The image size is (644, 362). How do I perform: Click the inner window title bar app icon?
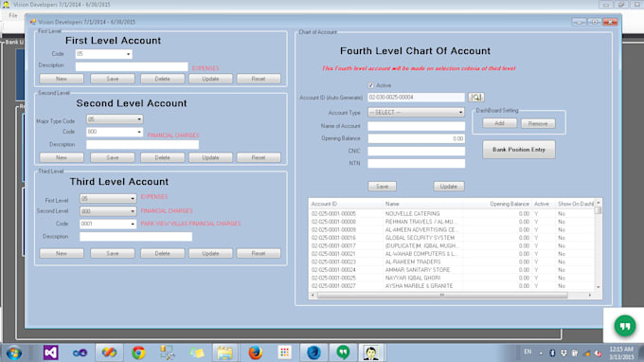(33, 22)
